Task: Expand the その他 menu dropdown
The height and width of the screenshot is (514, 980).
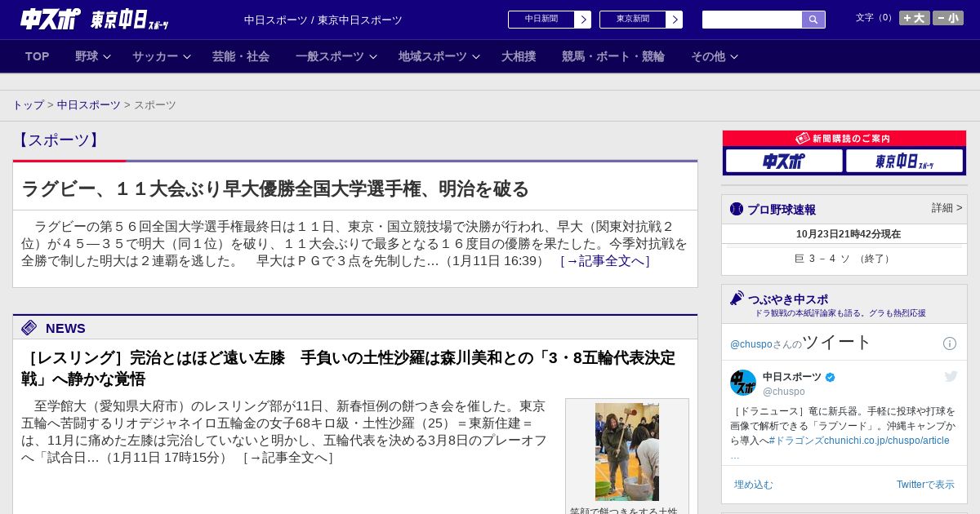Action: (715, 56)
